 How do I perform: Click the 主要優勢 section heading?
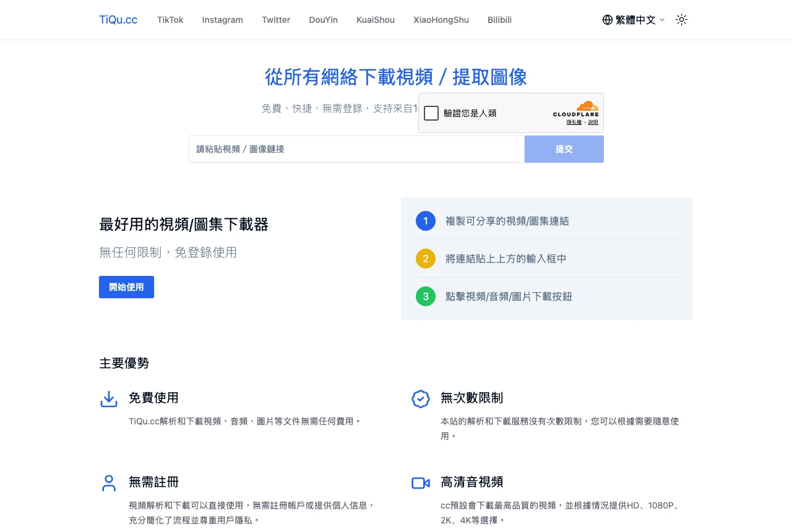click(124, 363)
